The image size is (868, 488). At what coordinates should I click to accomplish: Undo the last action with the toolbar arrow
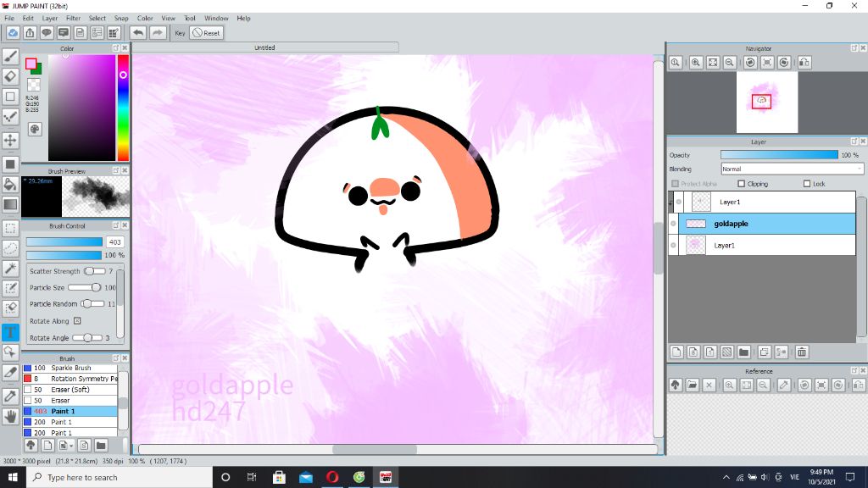tap(138, 33)
